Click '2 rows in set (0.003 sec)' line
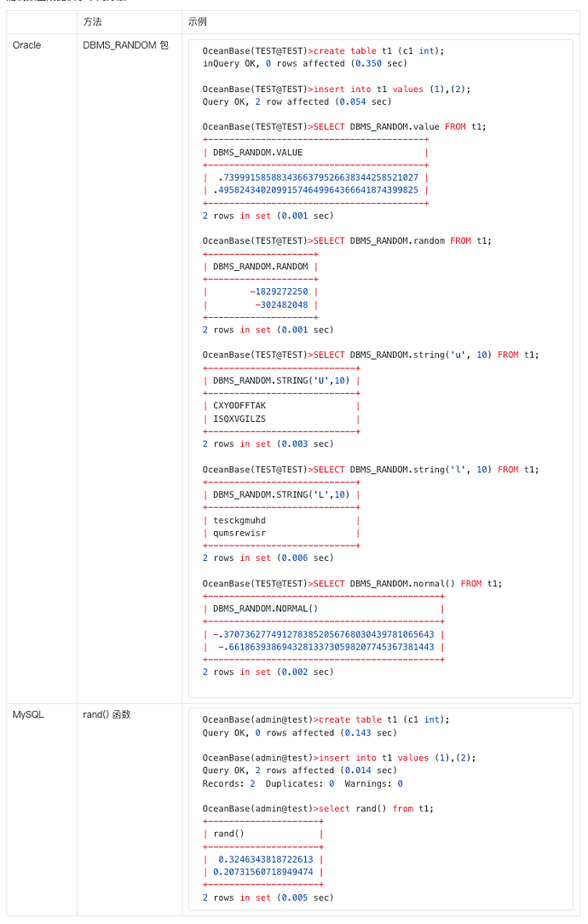Image resolution: width=588 pixels, height=924 pixels. click(268, 444)
